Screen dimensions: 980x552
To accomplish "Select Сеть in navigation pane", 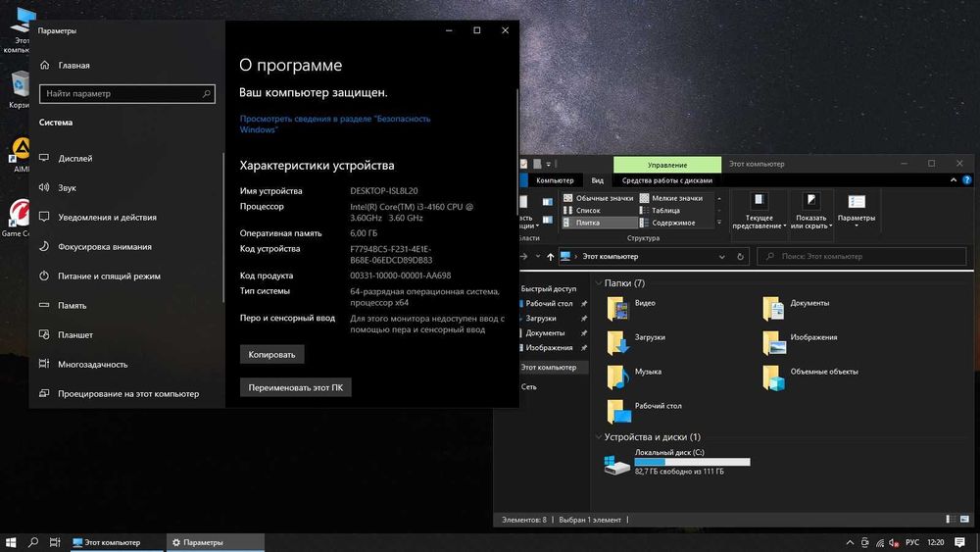I will [x=529, y=387].
